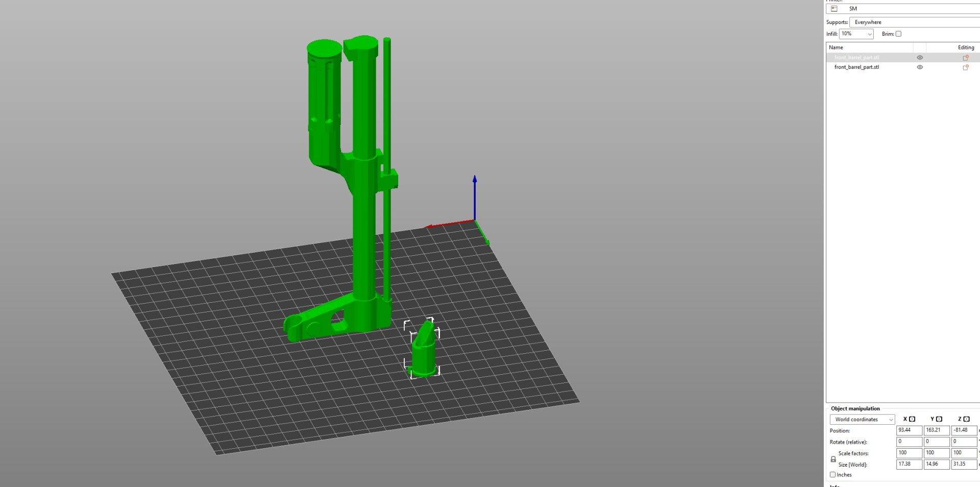Click the edit icon on the unselected object row
The height and width of the screenshot is (487, 980).
pos(966,67)
